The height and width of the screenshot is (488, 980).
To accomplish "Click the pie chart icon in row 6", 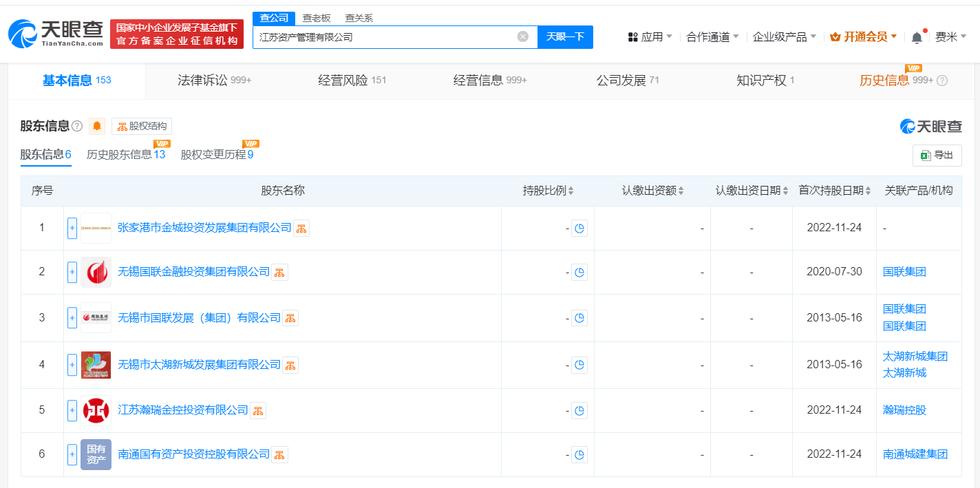I will (x=579, y=454).
